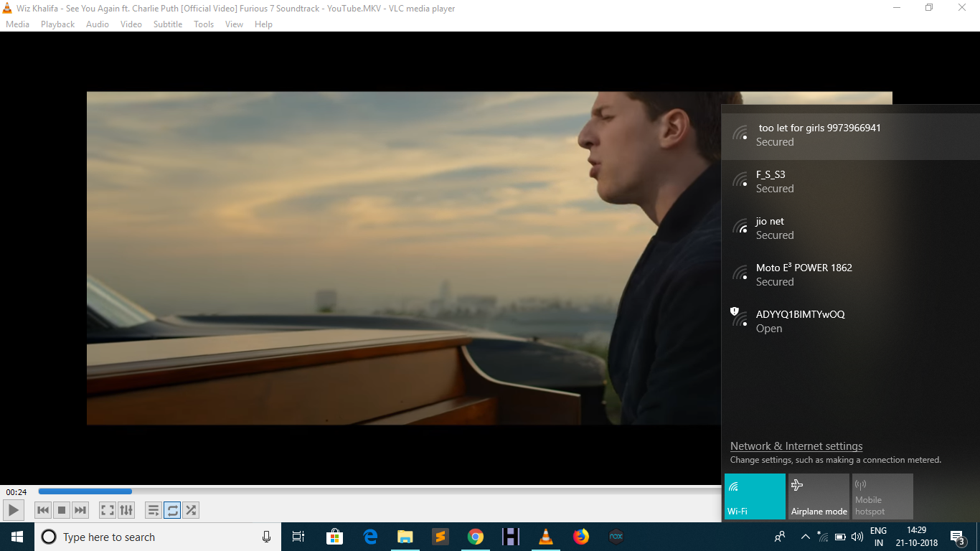
Task: Enable random shuffle playback
Action: [191, 510]
